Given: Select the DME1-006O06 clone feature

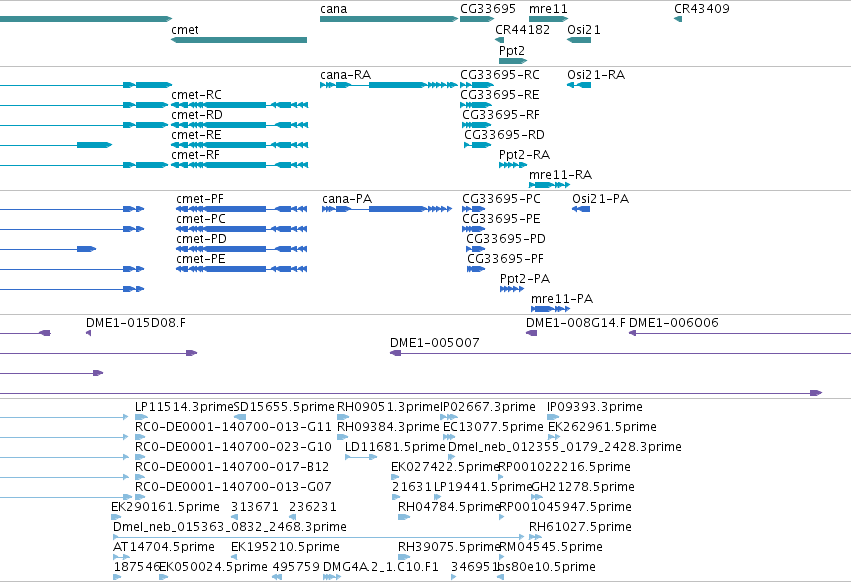Looking at the screenshot, I should [740, 333].
